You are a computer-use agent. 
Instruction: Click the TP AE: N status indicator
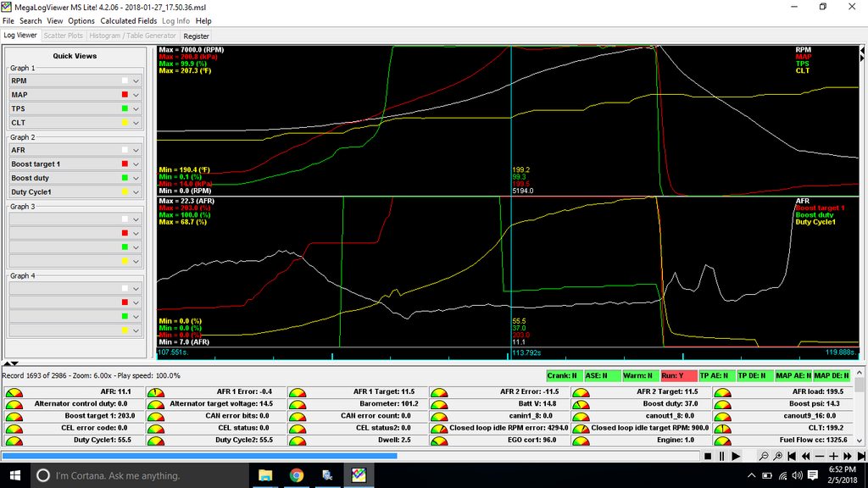tap(716, 375)
